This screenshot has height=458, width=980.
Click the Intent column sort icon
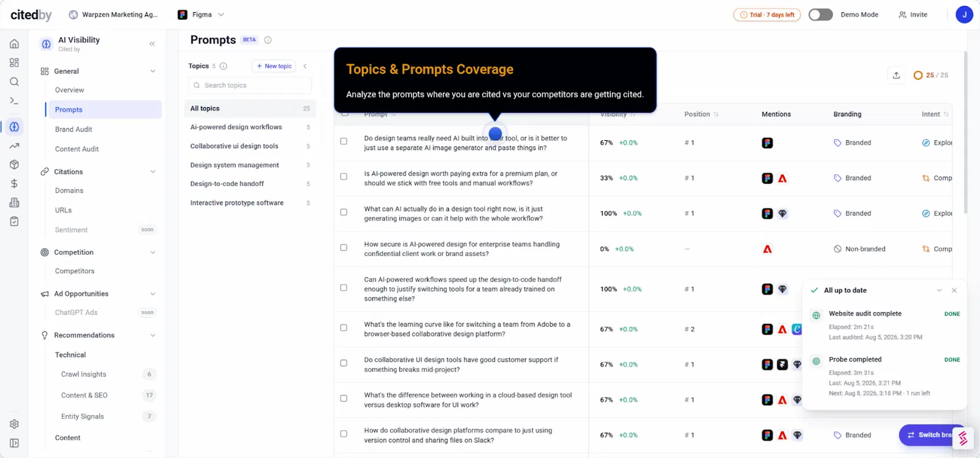[946, 114]
